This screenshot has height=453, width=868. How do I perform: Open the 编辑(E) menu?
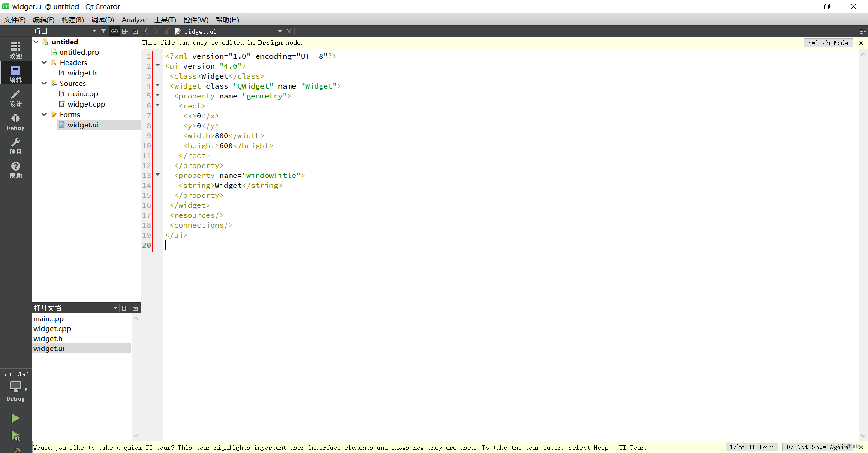44,19
